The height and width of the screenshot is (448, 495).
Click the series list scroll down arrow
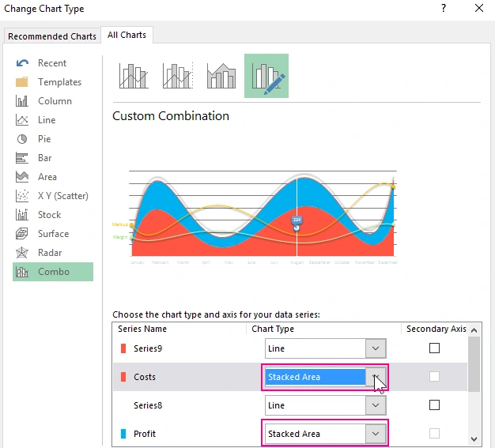[474, 439]
